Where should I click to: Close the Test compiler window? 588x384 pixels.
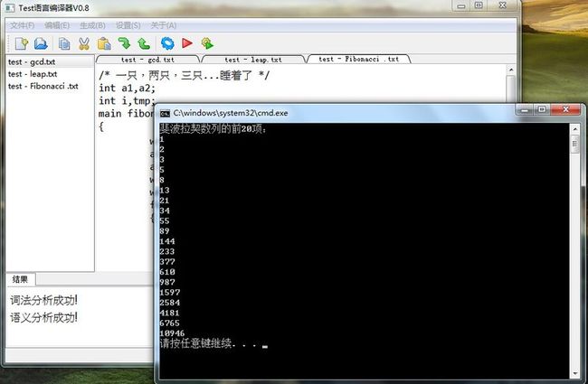(502, 5)
